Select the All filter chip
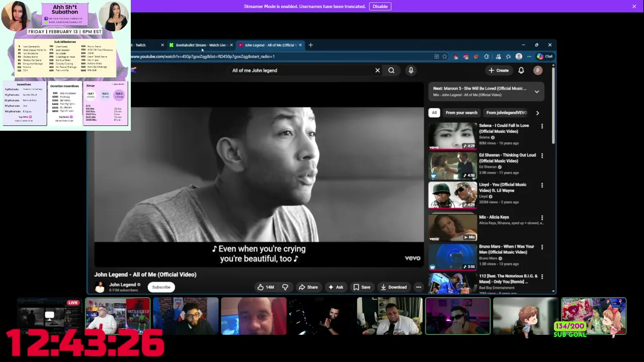The image size is (644, 362). [434, 113]
